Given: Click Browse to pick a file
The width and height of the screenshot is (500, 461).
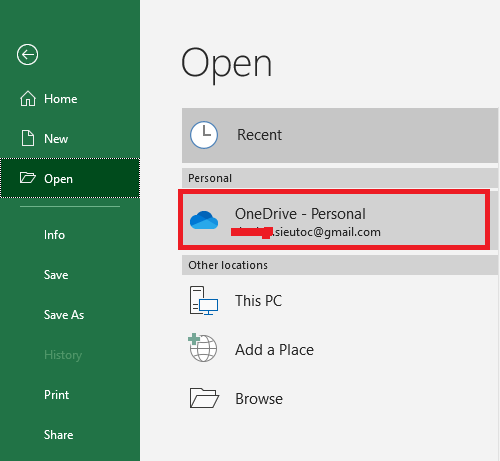Looking at the screenshot, I should click(x=340, y=399).
